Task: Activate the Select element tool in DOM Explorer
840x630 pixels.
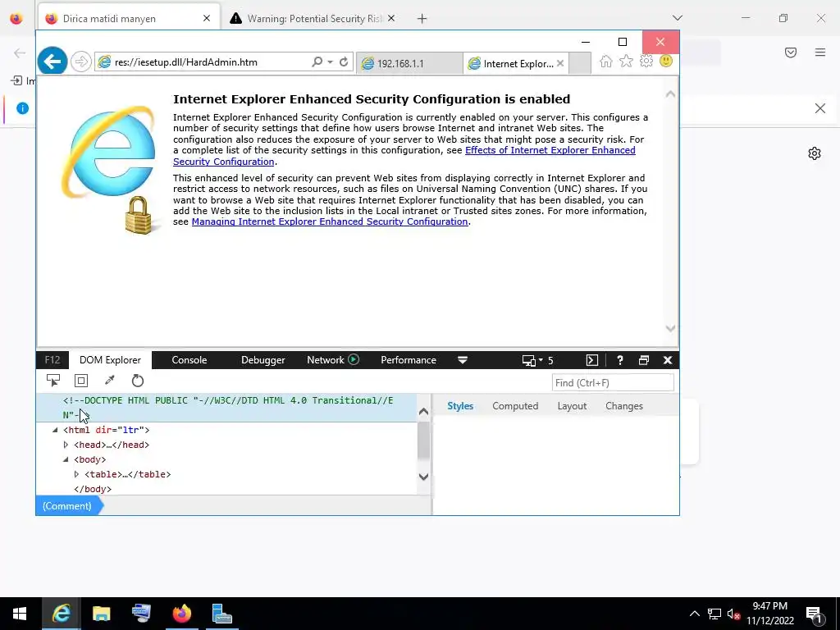Action: [x=53, y=381]
